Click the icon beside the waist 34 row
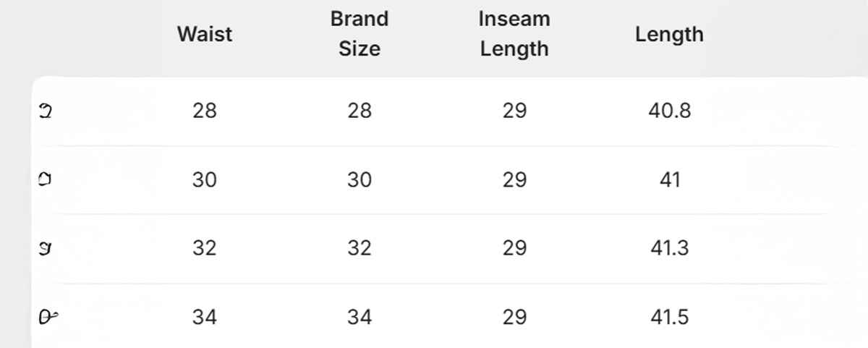 coord(47,317)
